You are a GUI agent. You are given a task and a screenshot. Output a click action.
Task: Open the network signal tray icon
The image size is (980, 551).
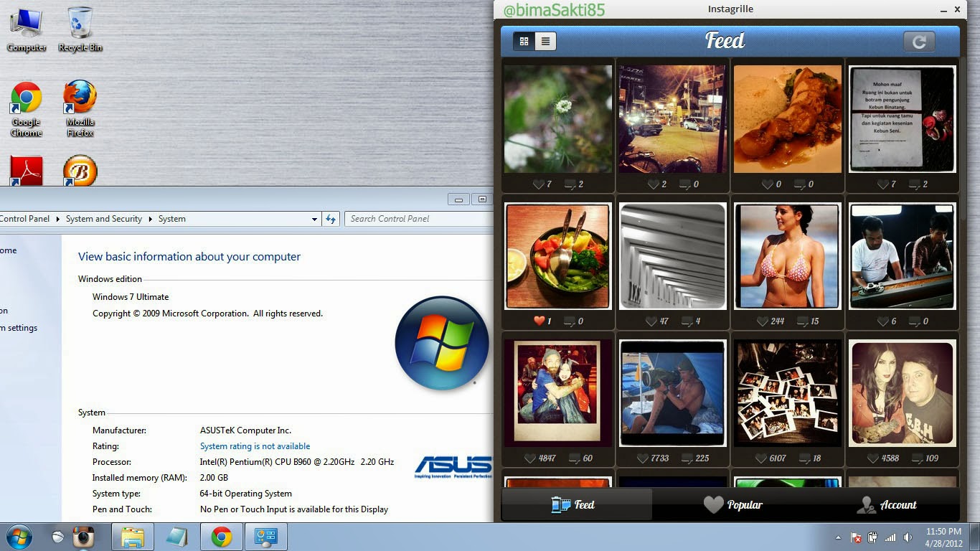coord(890,537)
